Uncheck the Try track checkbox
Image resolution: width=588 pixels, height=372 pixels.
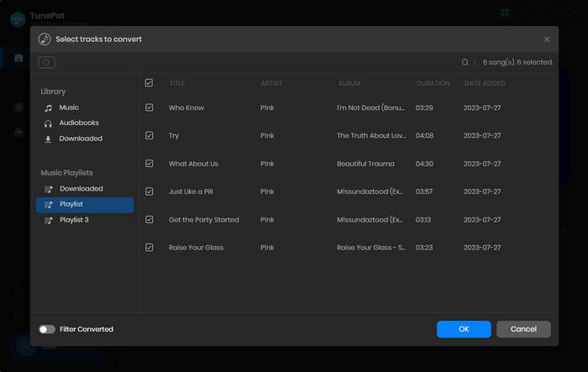pyautogui.click(x=149, y=135)
